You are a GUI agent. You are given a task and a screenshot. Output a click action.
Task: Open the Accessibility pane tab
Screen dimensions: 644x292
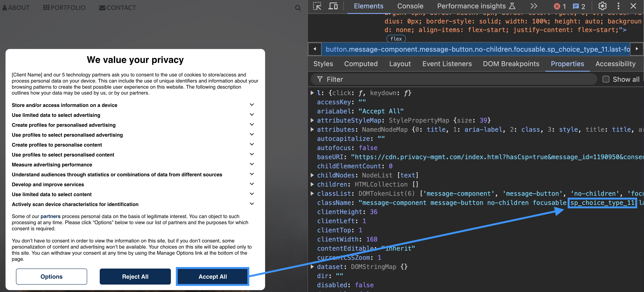tap(615, 64)
